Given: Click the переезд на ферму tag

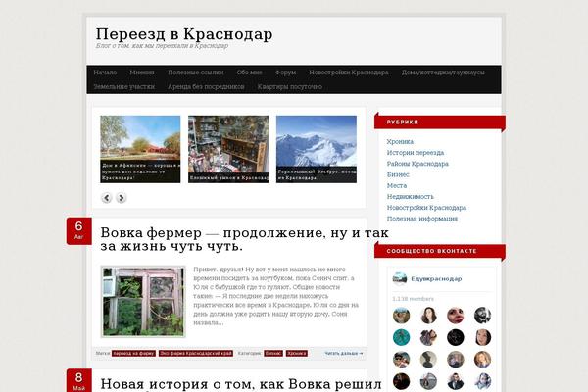Looking at the screenshot, I should [x=133, y=354].
